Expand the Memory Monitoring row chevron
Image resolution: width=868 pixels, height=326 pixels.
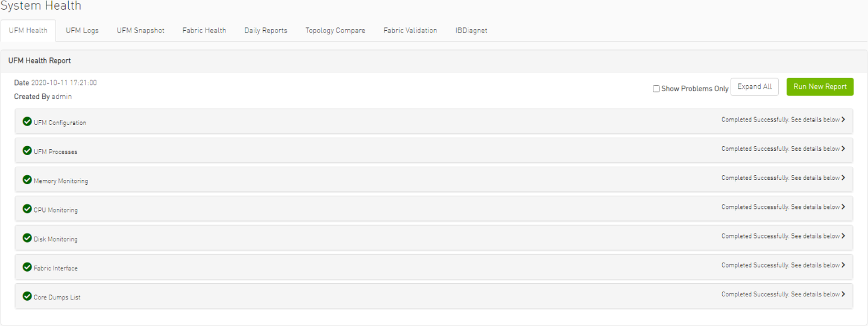click(x=843, y=177)
